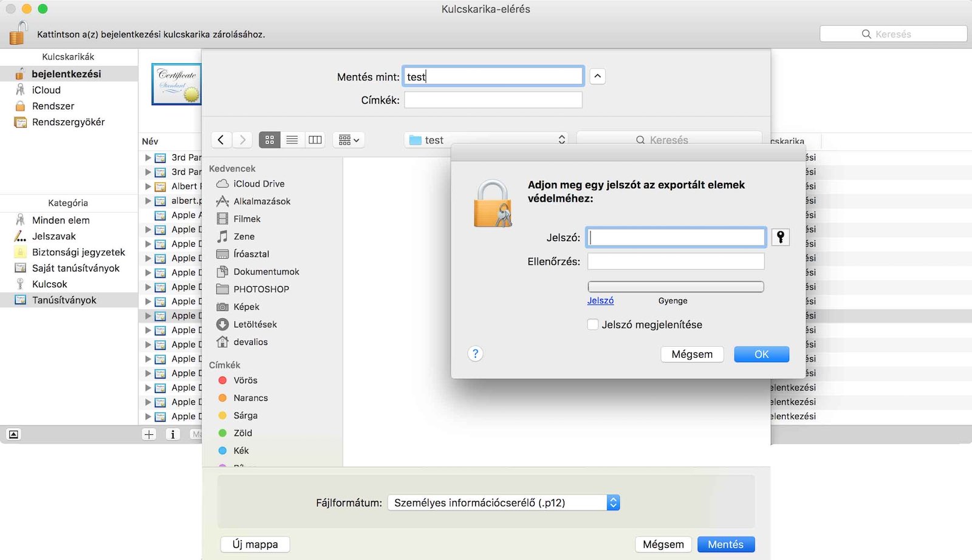Screen dimensions: 972x560
Task: Open the info icon at the bottom bar
Action: click(x=173, y=434)
